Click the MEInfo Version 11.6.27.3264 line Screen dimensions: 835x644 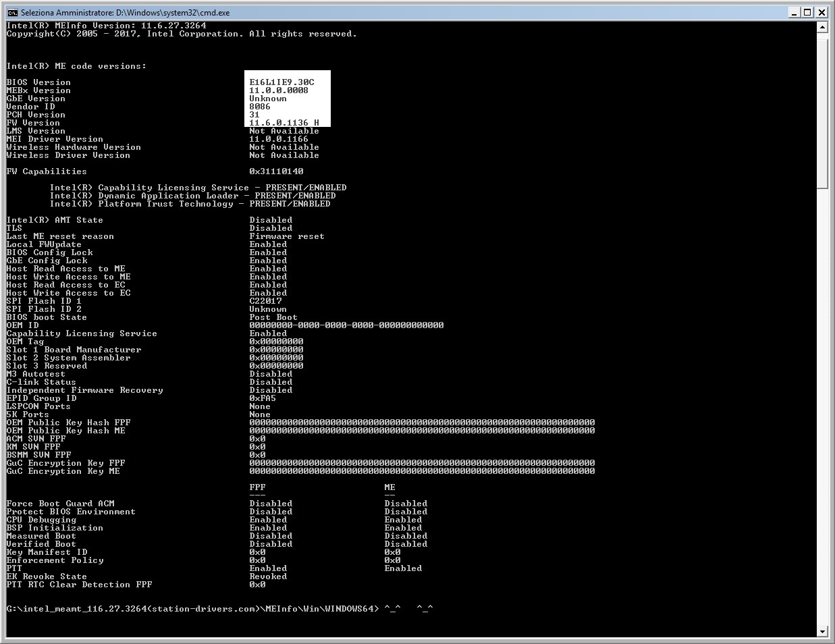click(106, 26)
